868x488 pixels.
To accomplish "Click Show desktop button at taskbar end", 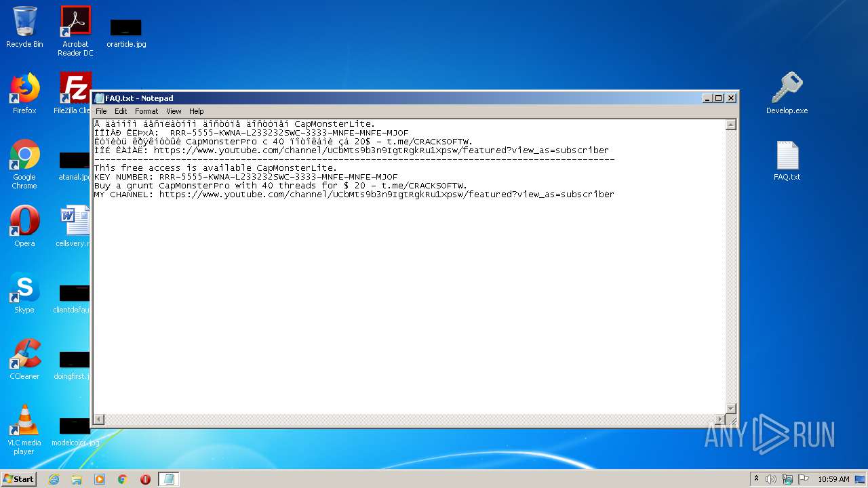I will 861,479.
